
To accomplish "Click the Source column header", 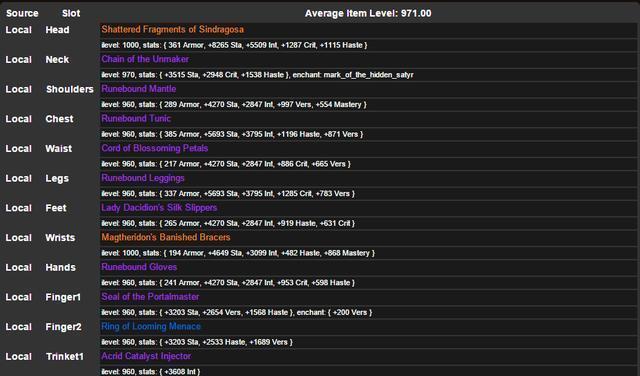I will [x=22, y=13].
